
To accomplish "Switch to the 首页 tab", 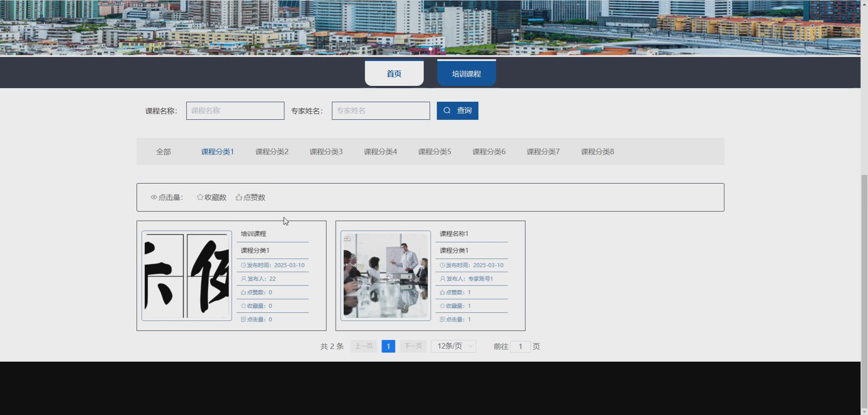I will coord(394,73).
